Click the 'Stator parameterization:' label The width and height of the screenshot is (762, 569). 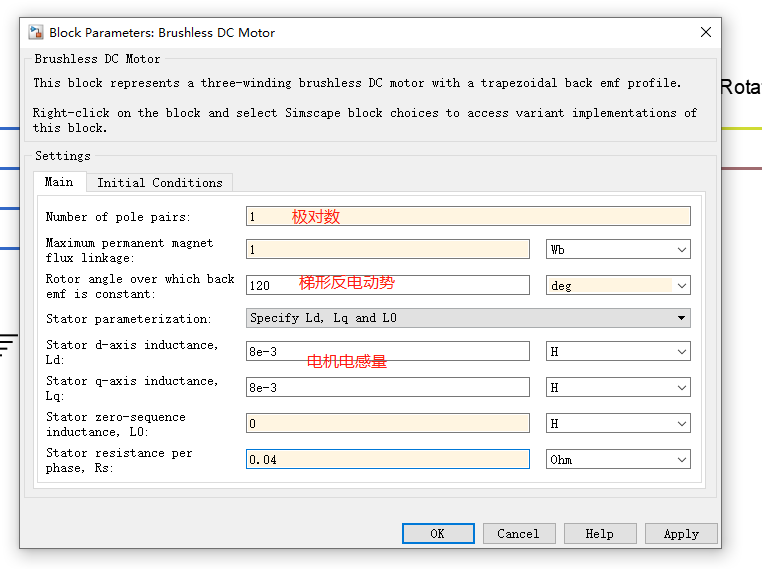[129, 319]
